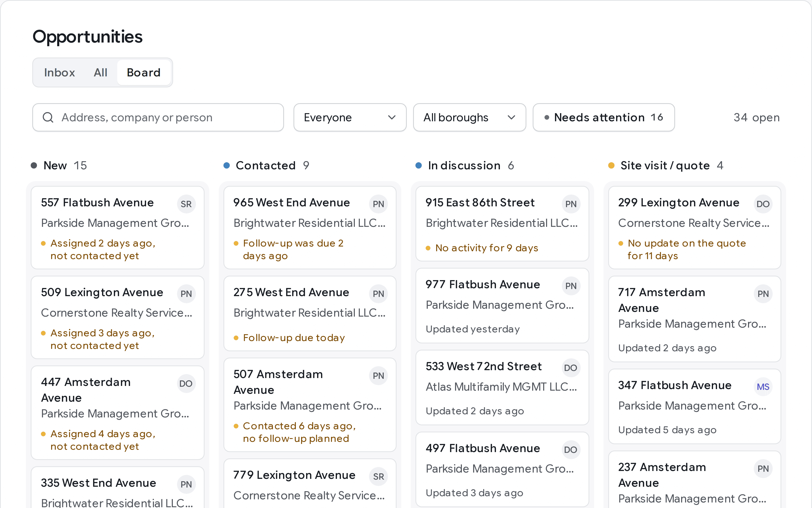Open the 335 West End Avenue card title

tap(98, 483)
